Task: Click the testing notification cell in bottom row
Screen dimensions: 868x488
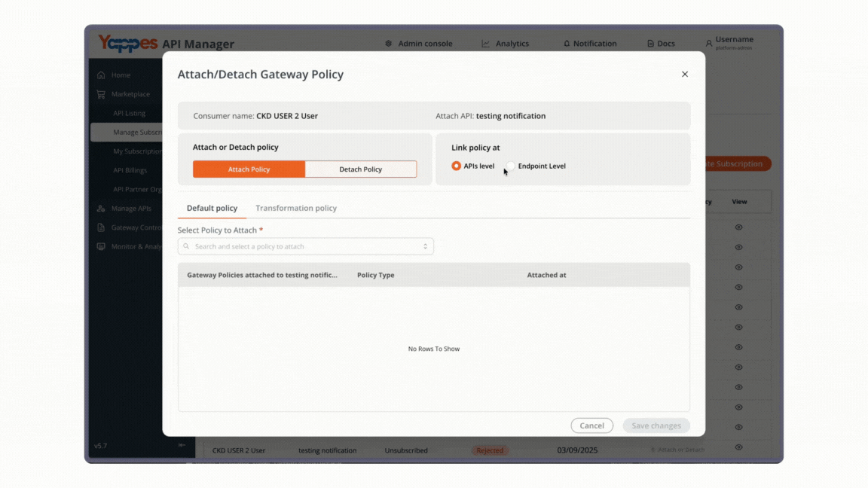Action: click(327, 450)
